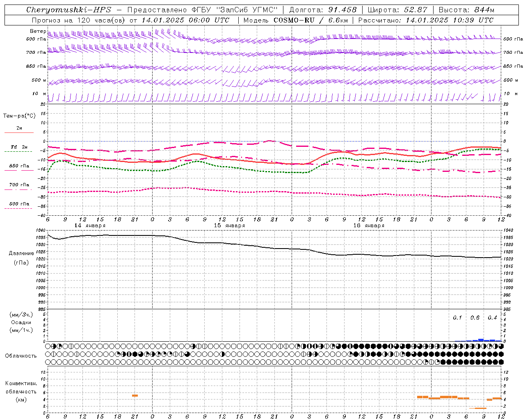Click the 'Тем-ра(°C)' temperature panel label
Screen dimensions: 525x420
pyautogui.click(x=19, y=116)
